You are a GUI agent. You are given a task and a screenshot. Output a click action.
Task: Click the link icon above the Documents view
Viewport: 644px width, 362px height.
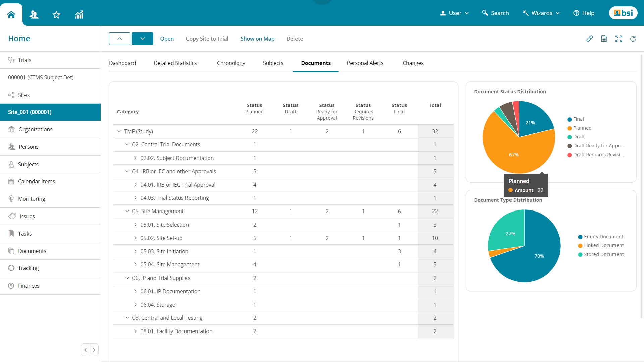pyautogui.click(x=590, y=39)
